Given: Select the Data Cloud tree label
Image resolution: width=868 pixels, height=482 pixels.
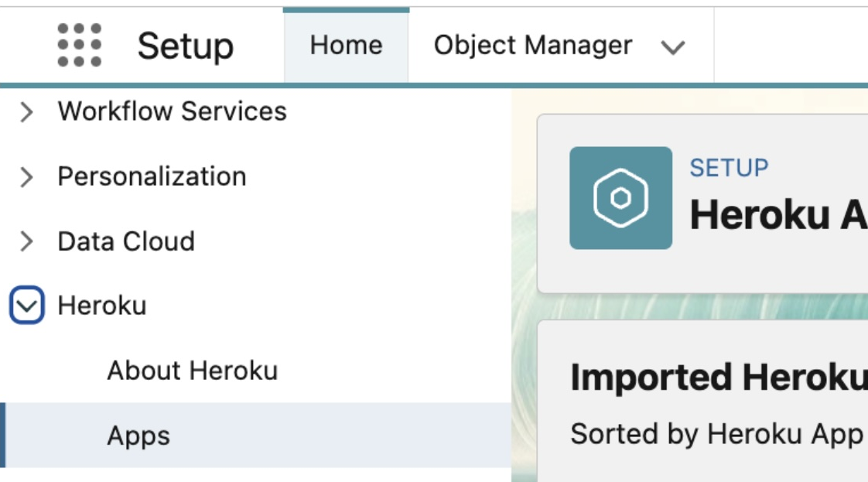Looking at the screenshot, I should (126, 241).
